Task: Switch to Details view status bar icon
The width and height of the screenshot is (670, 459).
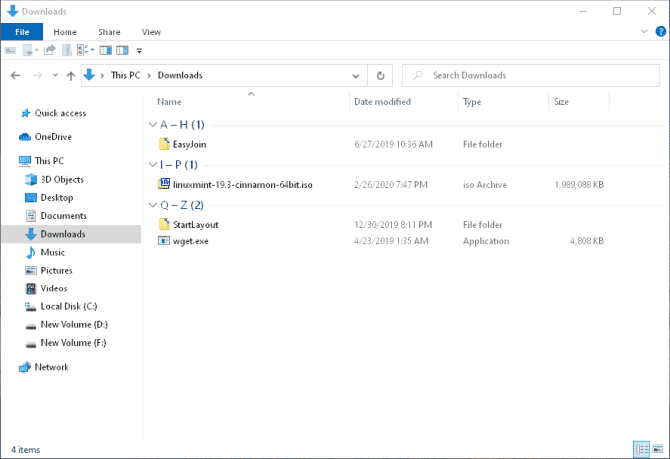Action: pyautogui.click(x=641, y=449)
